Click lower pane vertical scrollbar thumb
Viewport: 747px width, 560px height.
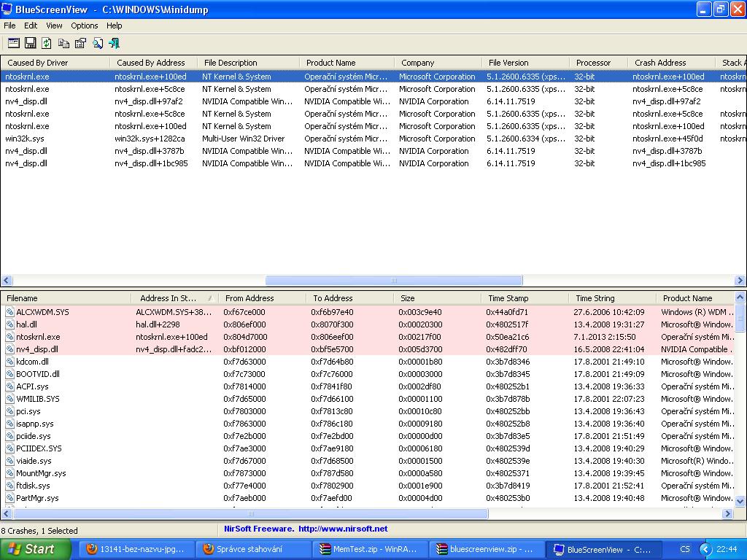click(740, 318)
